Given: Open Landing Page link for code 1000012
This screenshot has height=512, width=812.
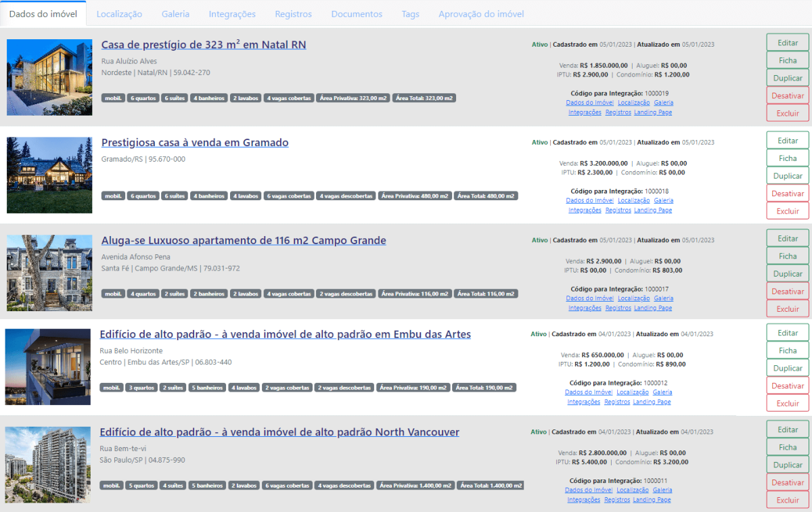Looking at the screenshot, I should coord(652,402).
